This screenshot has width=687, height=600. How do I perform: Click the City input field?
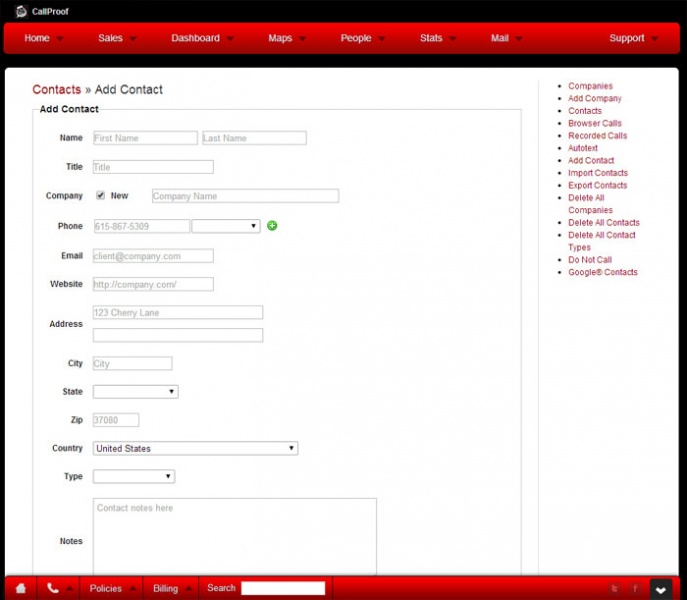pos(132,363)
